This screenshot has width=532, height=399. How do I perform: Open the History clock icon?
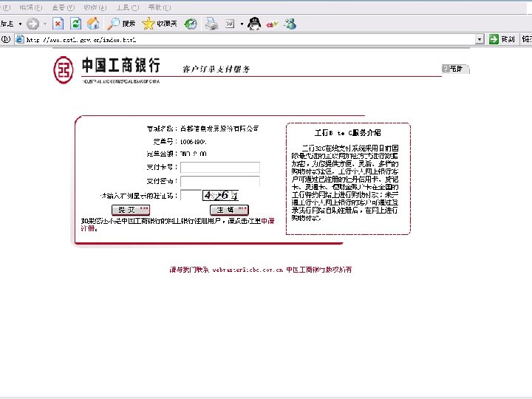pyautogui.click(x=191, y=24)
